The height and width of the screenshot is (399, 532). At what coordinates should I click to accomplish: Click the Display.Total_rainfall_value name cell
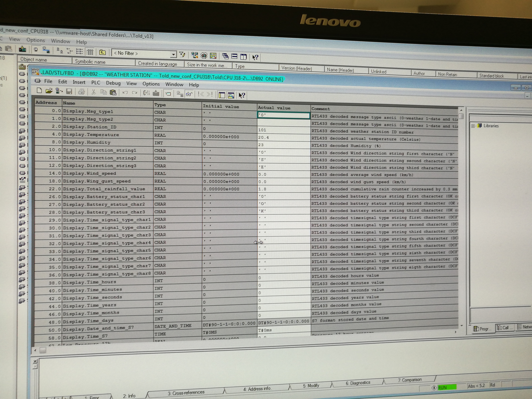pyautogui.click(x=108, y=189)
